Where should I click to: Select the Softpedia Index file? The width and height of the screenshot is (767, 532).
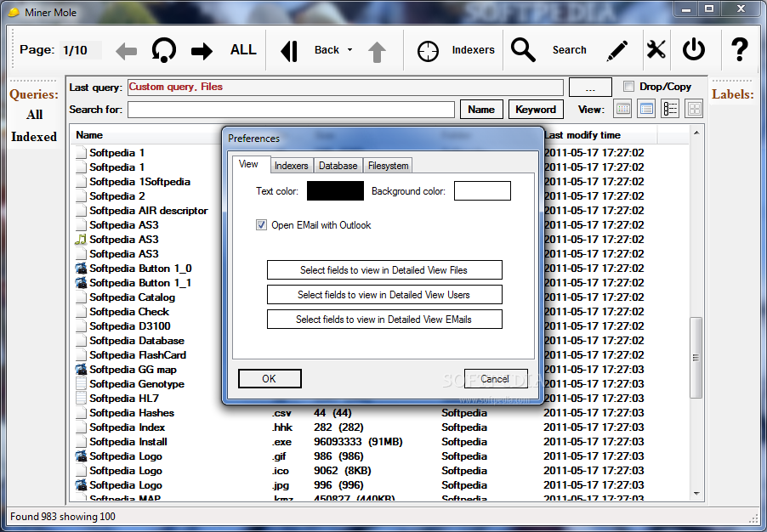(128, 427)
